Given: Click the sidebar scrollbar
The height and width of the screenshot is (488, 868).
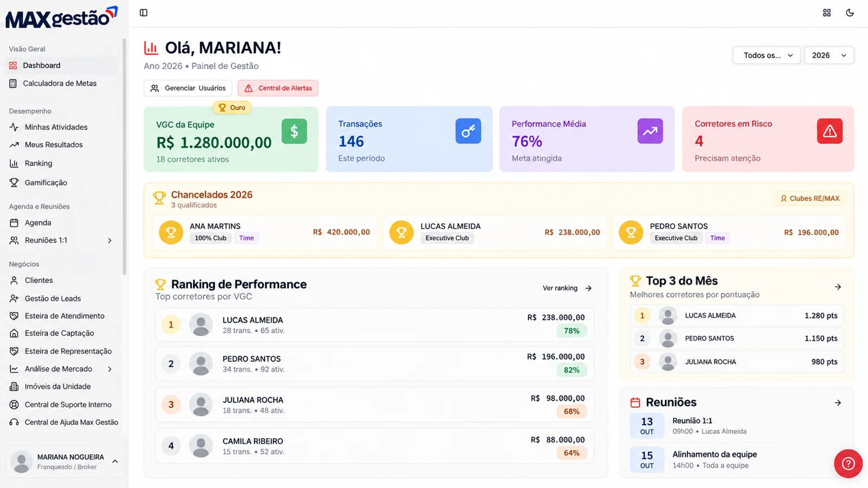Looking at the screenshot, I should 124,157.
